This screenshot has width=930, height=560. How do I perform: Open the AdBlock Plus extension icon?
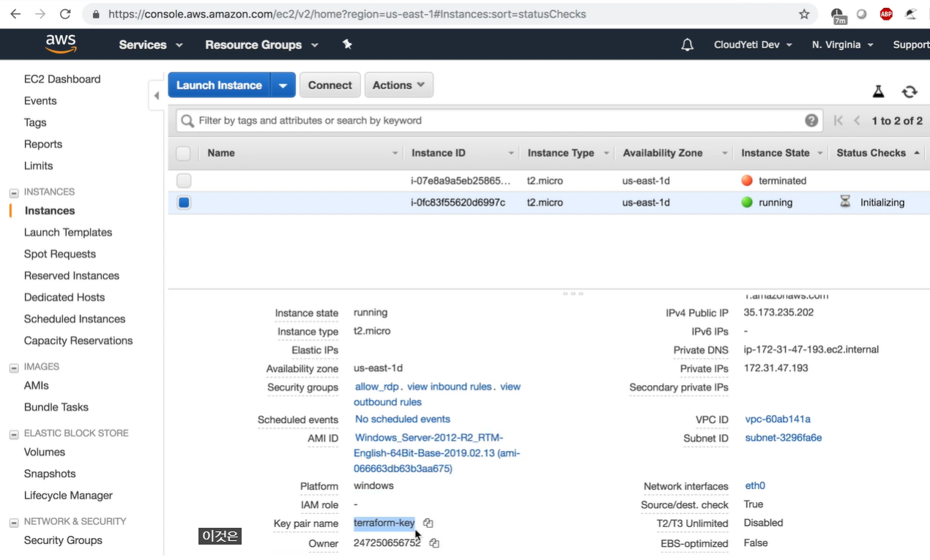(x=886, y=14)
